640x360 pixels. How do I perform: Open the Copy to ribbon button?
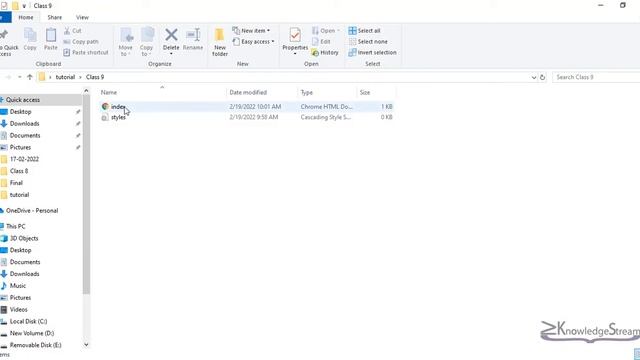pos(147,42)
